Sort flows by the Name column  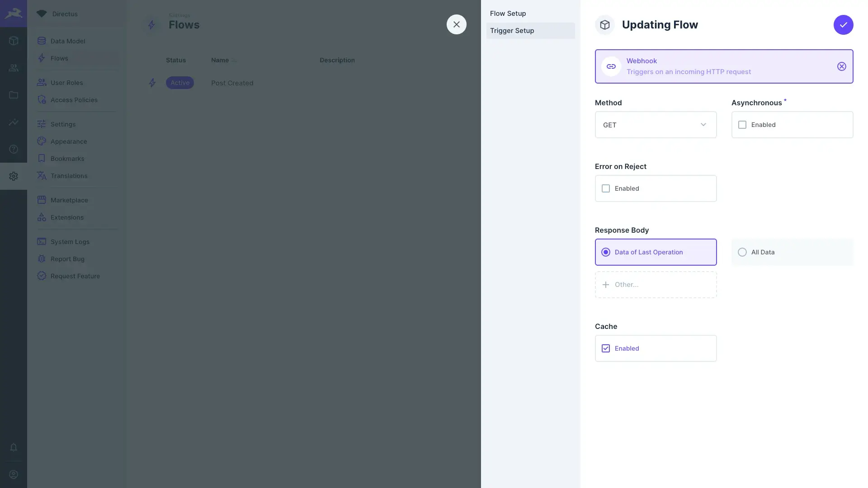221,60
